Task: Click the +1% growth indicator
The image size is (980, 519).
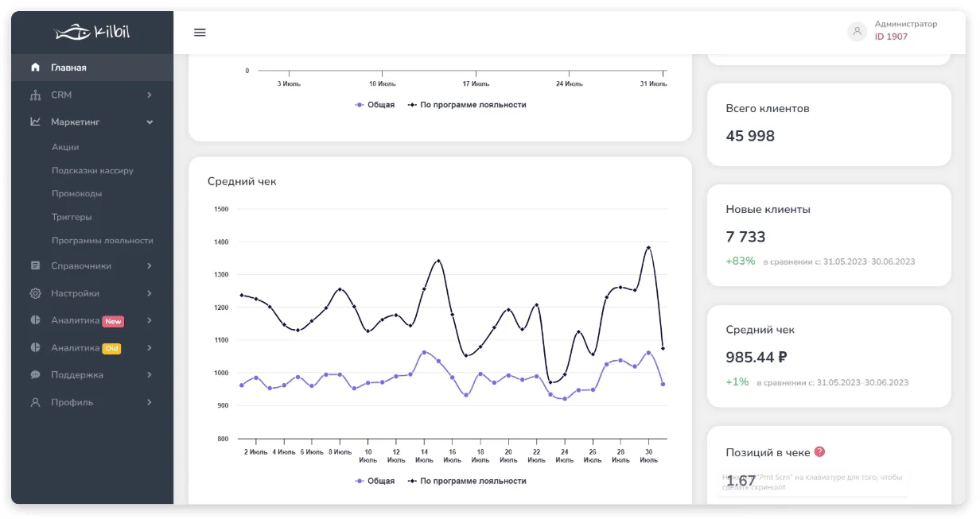Action: pos(737,382)
